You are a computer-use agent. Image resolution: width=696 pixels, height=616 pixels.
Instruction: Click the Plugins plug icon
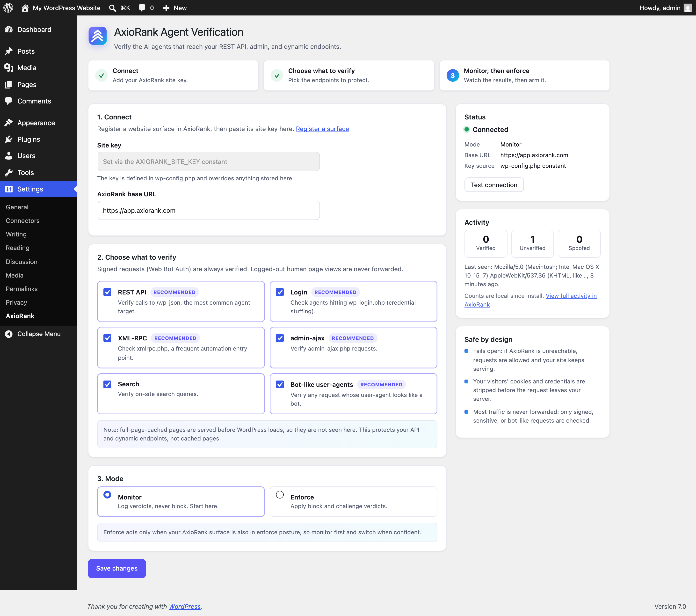pos(9,139)
